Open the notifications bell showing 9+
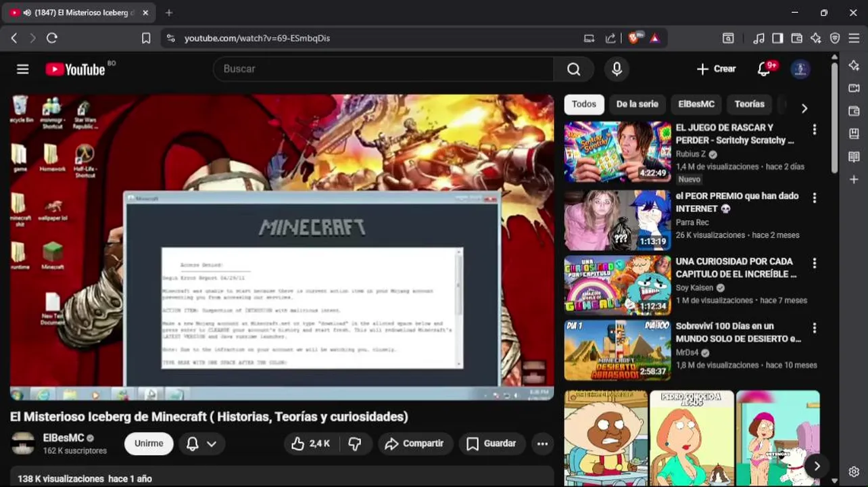Screen dimensions: 868x487 coord(765,69)
